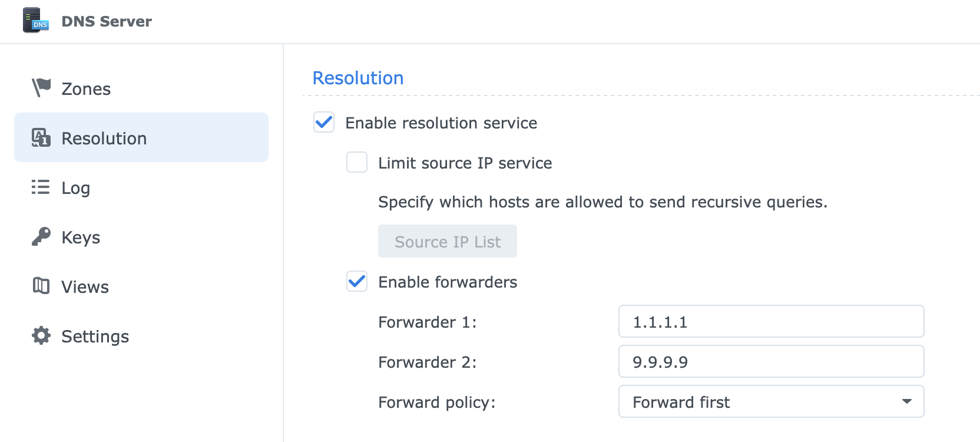Image resolution: width=980 pixels, height=442 pixels.
Task: Enable the Limit source IP service option
Action: [356, 163]
